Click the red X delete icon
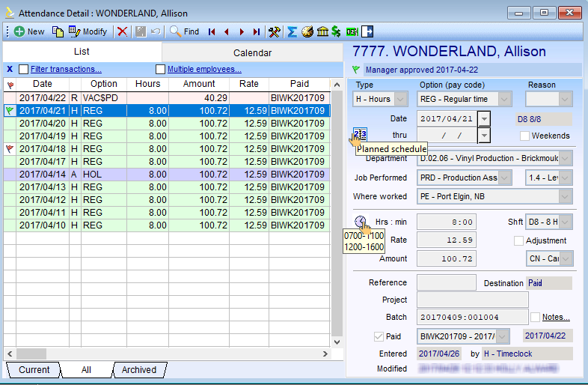588x385 pixels. pos(122,31)
